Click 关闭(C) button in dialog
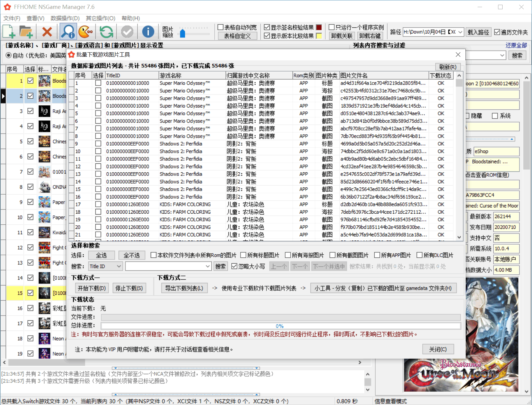Viewport: 532px width, 405px height. (438, 349)
